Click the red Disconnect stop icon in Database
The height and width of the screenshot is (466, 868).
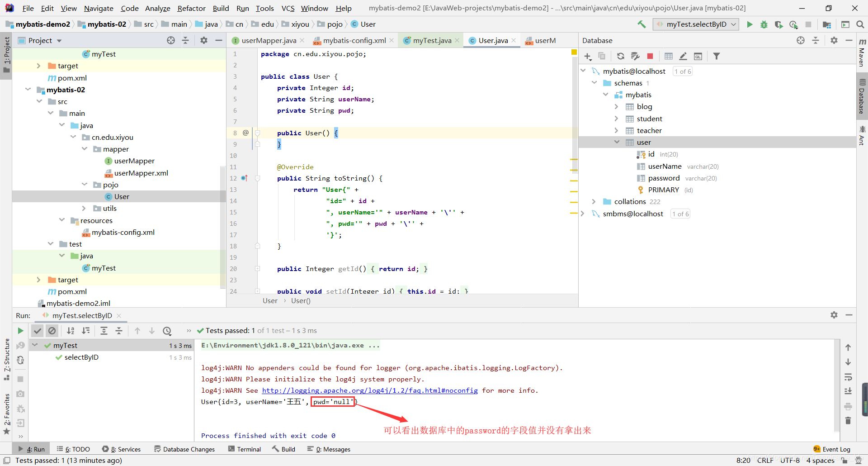pyautogui.click(x=650, y=56)
